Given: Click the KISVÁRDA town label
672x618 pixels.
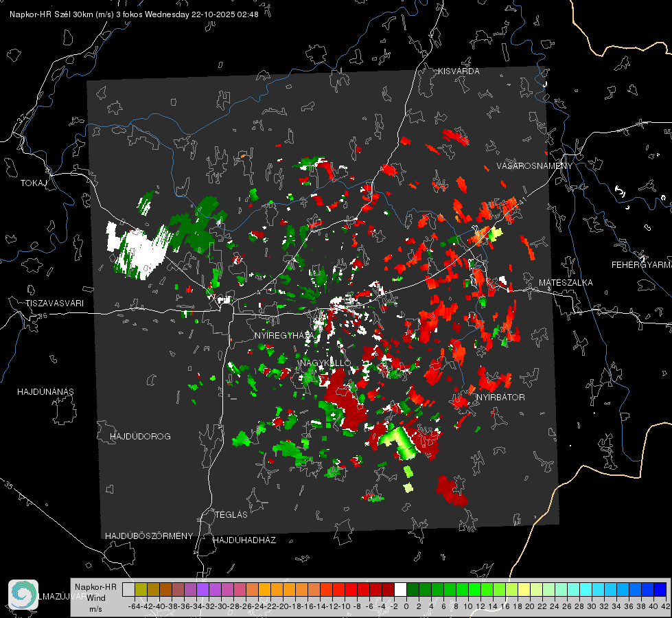Looking at the screenshot, I should pyautogui.click(x=459, y=71).
